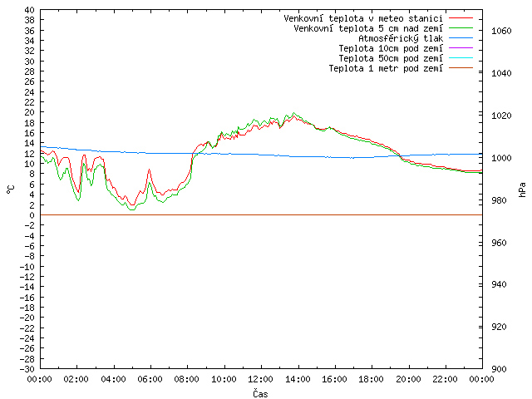Image resolution: width=532 pixels, height=399 pixels.
Task: Click the blue pressure legend line sample
Action: (461, 38)
